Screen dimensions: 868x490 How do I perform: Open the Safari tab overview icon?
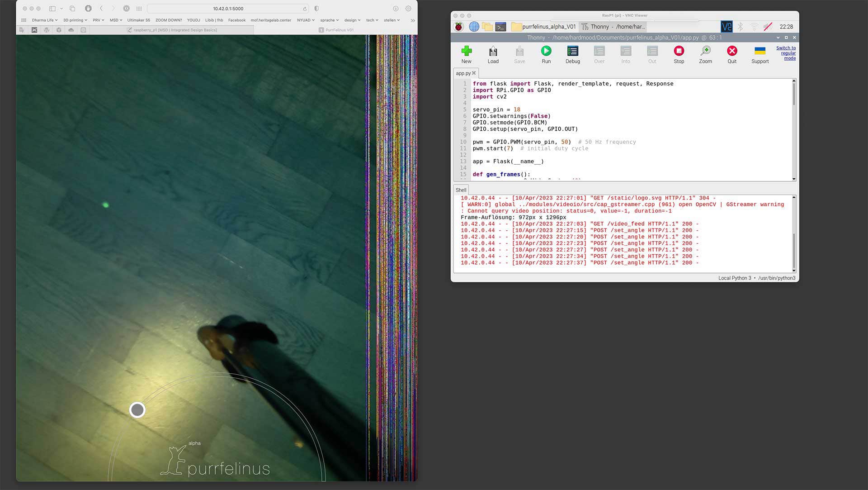[x=72, y=9]
